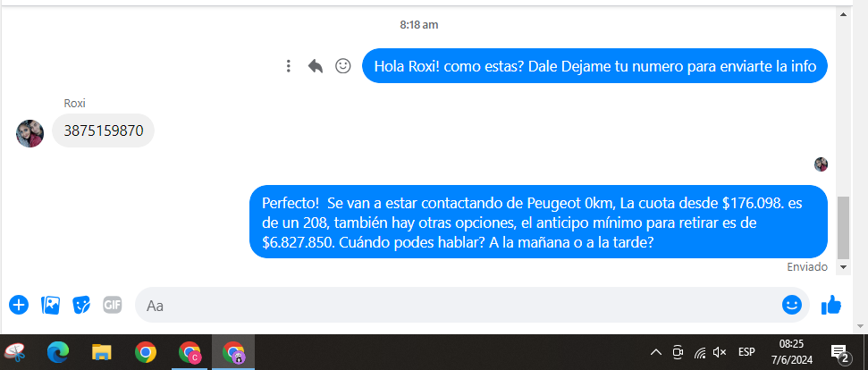Change ESP keyboard input language
868x370 pixels.
tap(746, 352)
